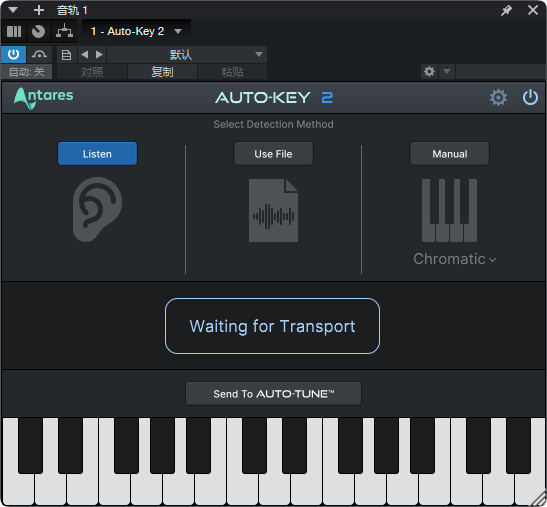
Task: Click the routing tree icon
Action: pos(65,31)
